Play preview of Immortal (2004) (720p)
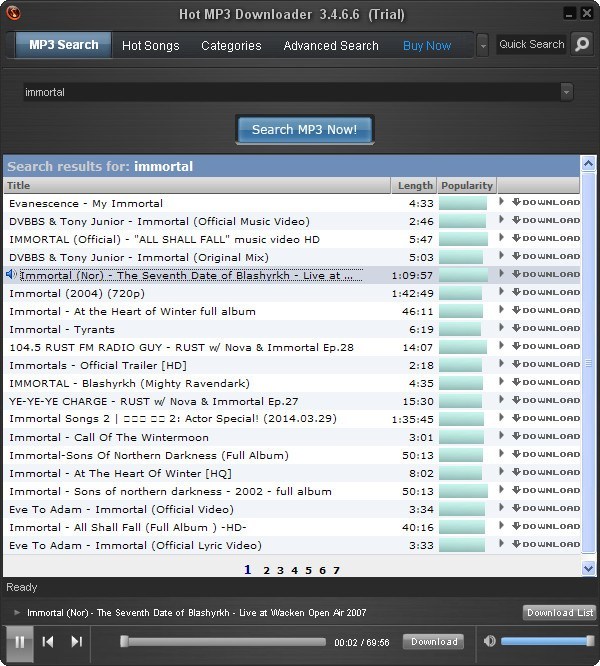 [x=501, y=292]
